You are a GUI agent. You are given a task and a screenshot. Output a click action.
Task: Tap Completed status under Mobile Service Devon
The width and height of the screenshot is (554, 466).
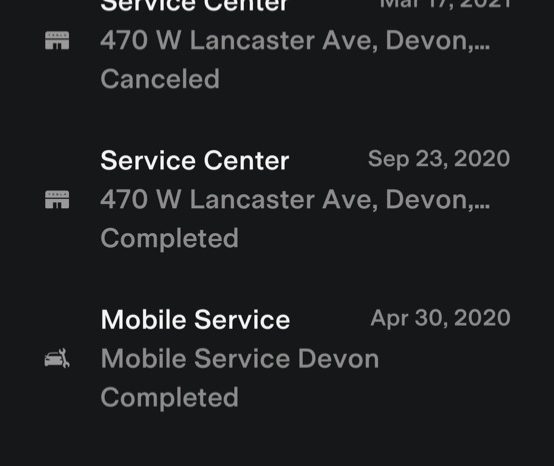tap(170, 397)
